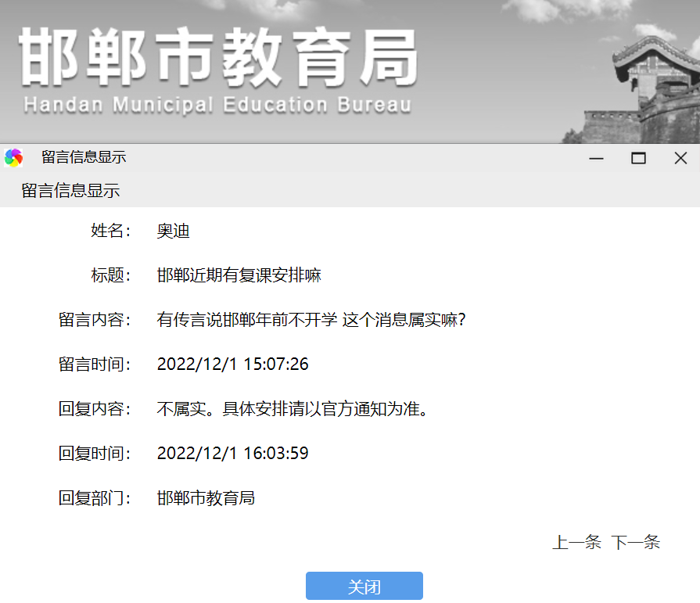Click the colorful app icon in title bar
Image resolution: width=700 pixels, height=603 pixels.
[13, 157]
